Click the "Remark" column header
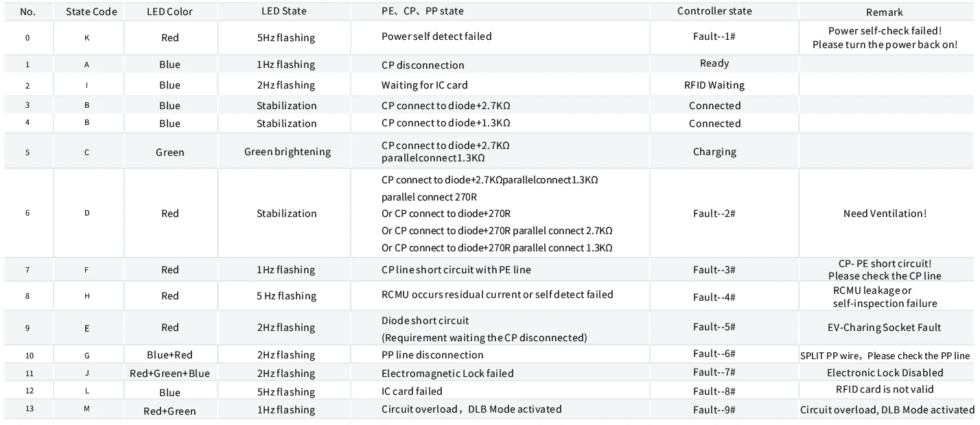 click(885, 12)
